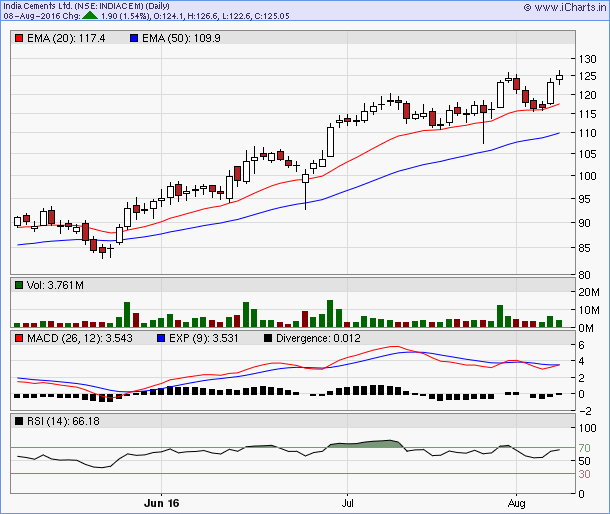Click the red 30 RSI oversold label
The width and height of the screenshot is (610, 514).
[x=584, y=474]
